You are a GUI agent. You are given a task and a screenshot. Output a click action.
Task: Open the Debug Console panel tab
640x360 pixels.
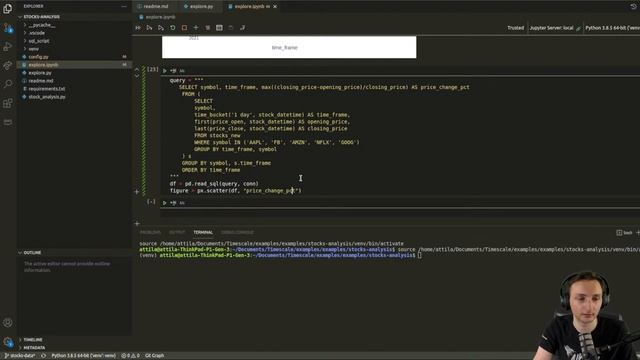point(237,233)
